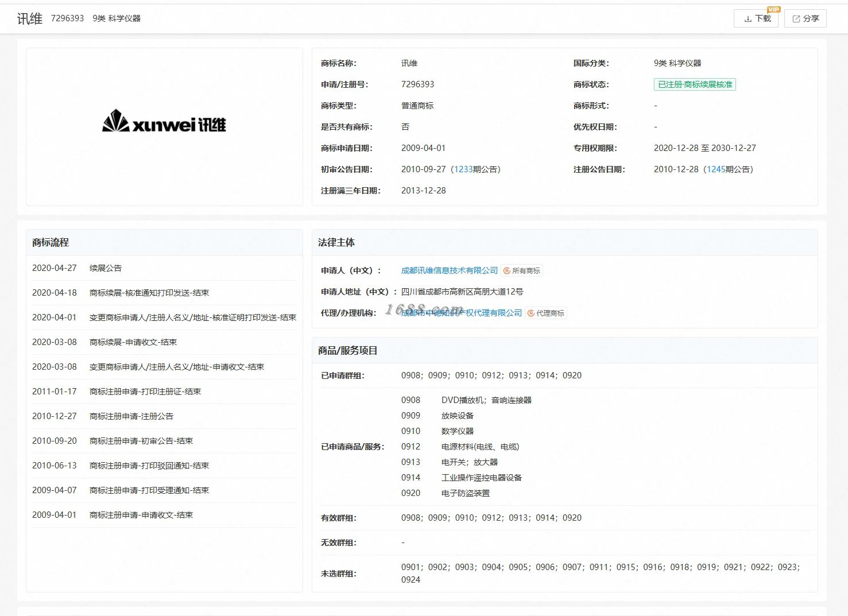Select the 商标注册申请-打印受理通知-结束 entry

164,490
